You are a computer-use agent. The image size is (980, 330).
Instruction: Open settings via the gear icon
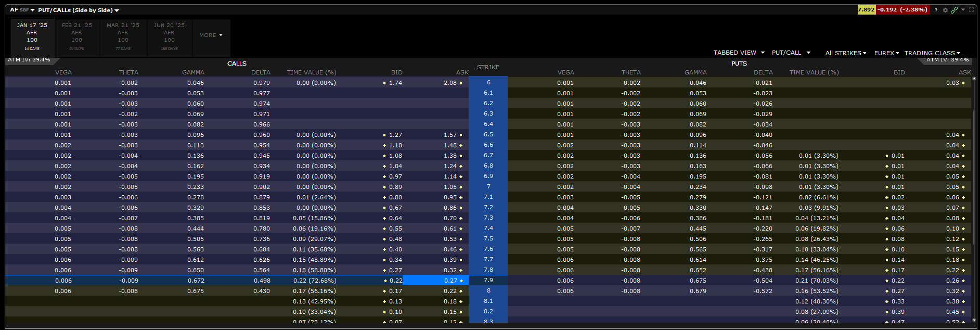945,10
